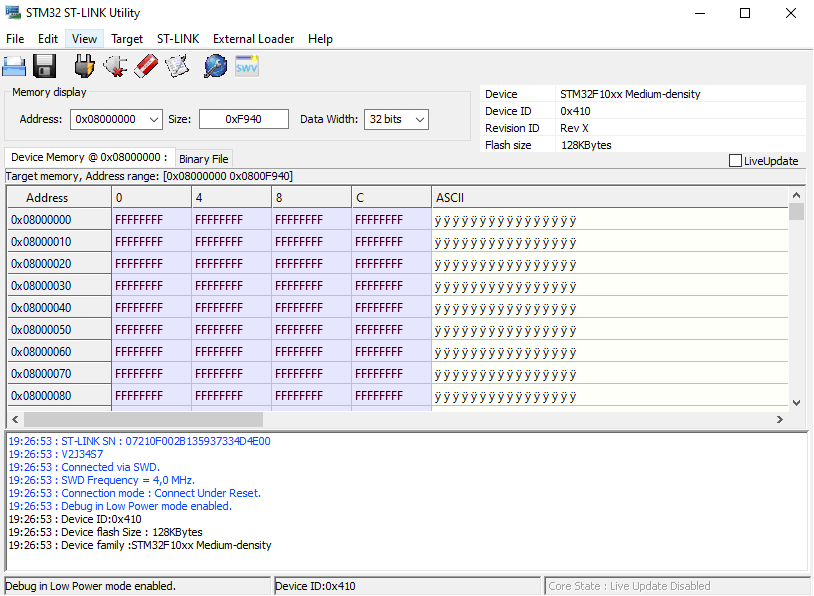Image resolution: width=814 pixels, height=596 pixels.
Task: Click FFFFFFFF cell in column 4 of row 0x08000020
Action: tap(232, 264)
